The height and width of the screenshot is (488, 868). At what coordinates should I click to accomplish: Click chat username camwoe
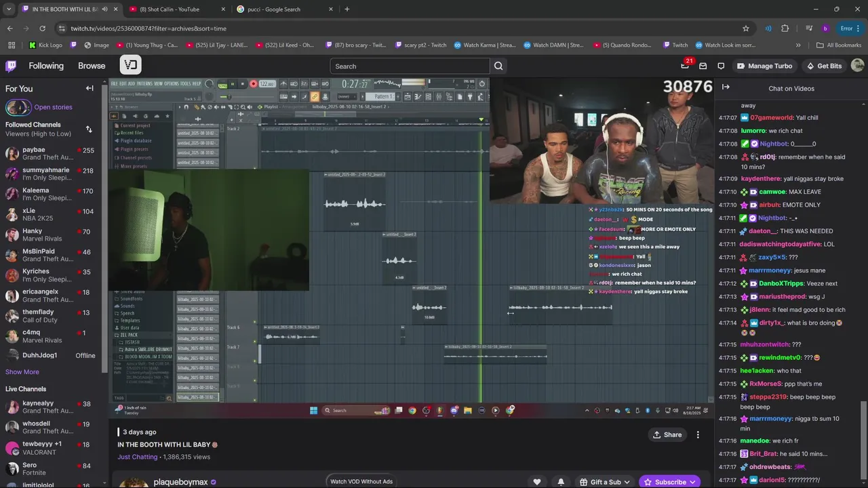pos(771,192)
